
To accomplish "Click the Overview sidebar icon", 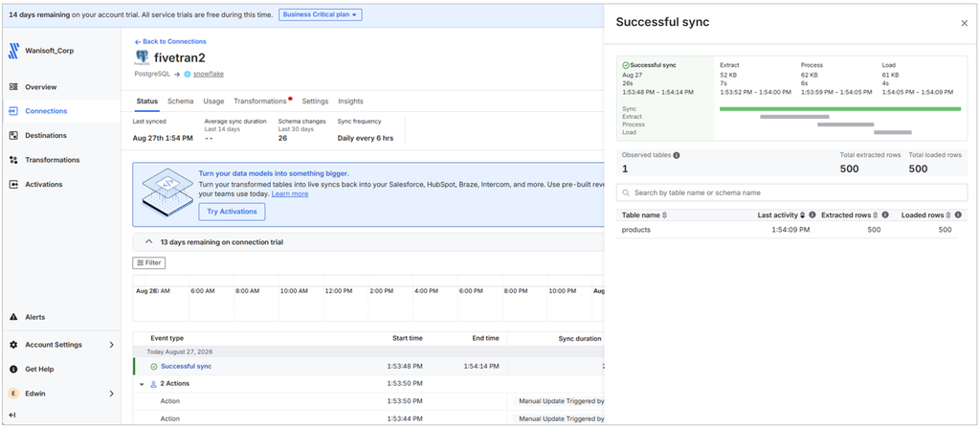I will point(13,87).
